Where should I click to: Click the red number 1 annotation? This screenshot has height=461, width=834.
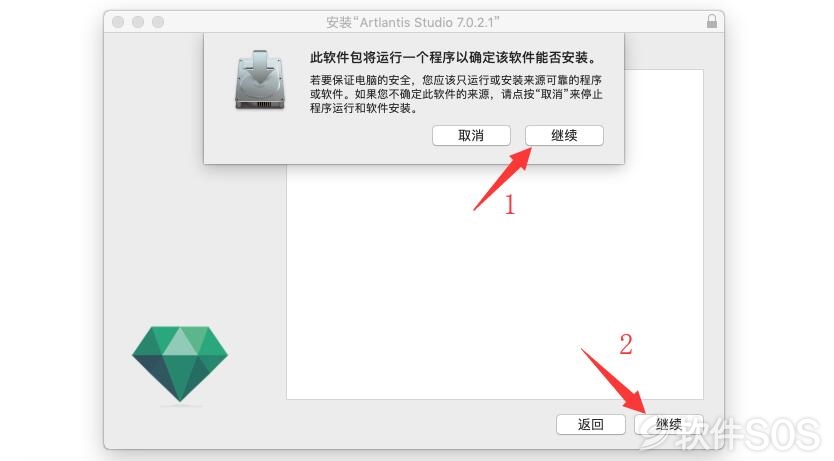click(510, 205)
